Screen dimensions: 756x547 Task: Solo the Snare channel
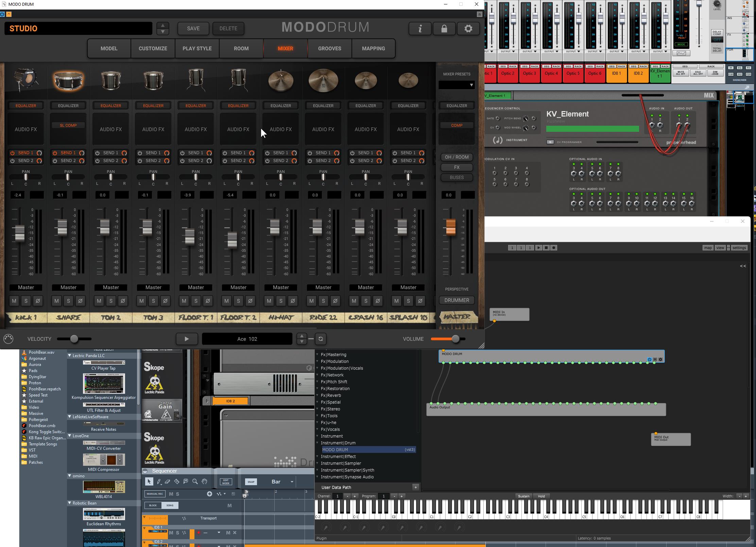(x=68, y=301)
